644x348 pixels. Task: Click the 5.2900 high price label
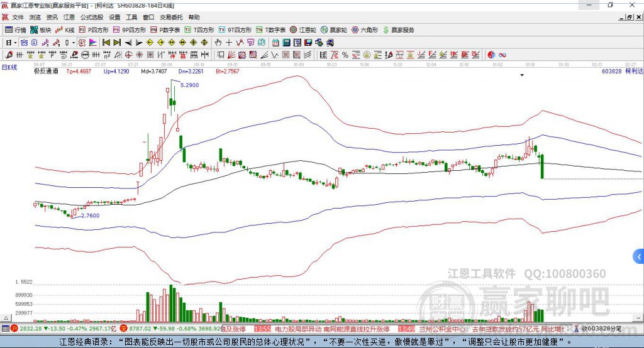(190, 85)
